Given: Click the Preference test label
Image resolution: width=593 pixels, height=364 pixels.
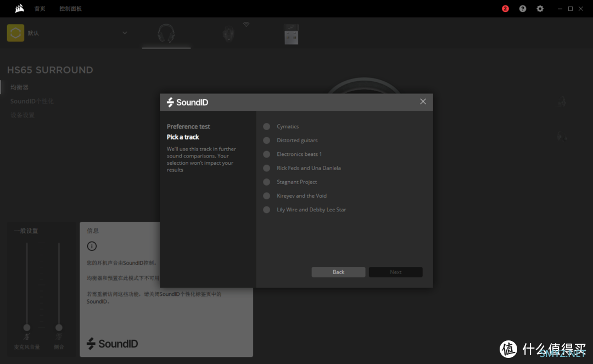Looking at the screenshot, I should coord(188,127).
